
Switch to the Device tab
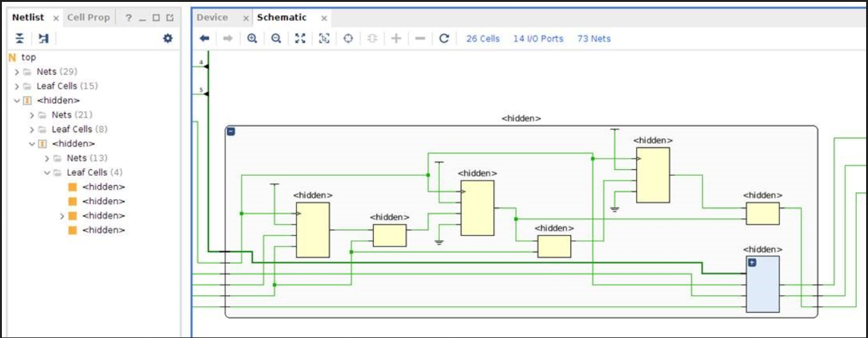tap(212, 18)
